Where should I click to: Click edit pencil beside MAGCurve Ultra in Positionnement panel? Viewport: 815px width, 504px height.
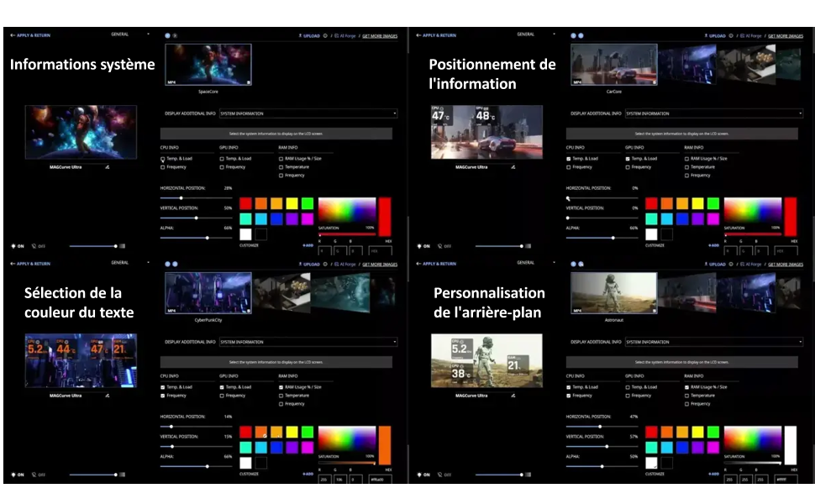click(x=513, y=167)
